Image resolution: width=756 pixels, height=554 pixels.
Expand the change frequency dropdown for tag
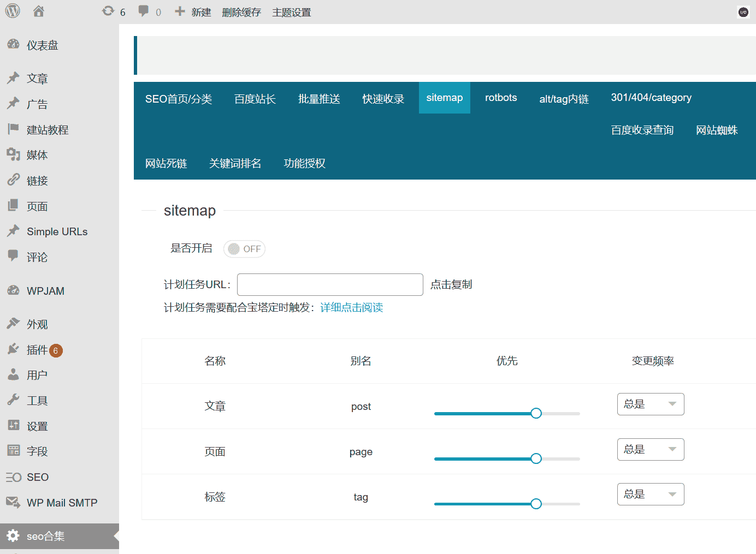(650, 495)
